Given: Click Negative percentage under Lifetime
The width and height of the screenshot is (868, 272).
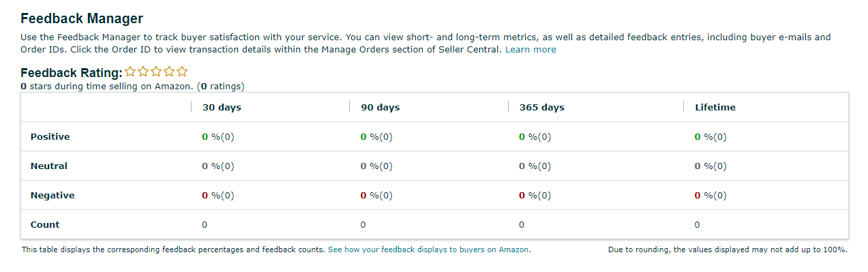Looking at the screenshot, I should pos(710,195).
